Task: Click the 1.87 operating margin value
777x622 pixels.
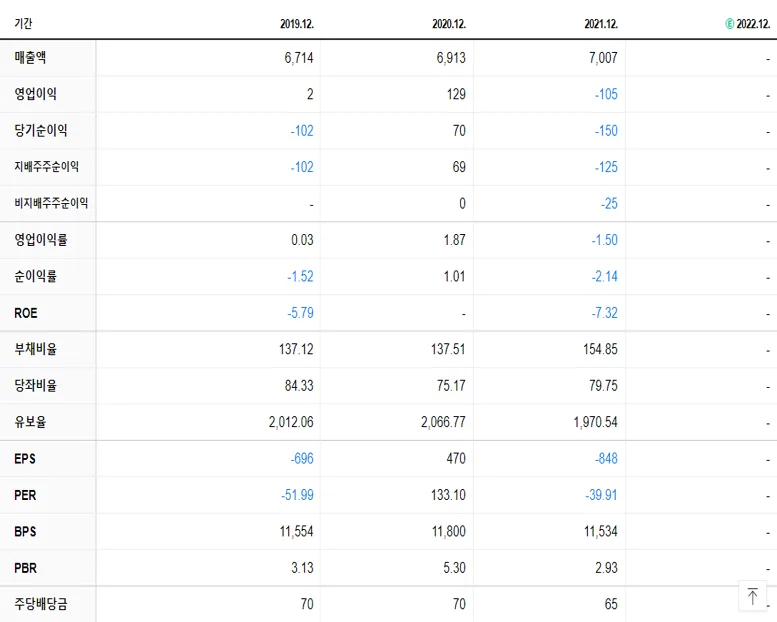Action: pos(454,240)
